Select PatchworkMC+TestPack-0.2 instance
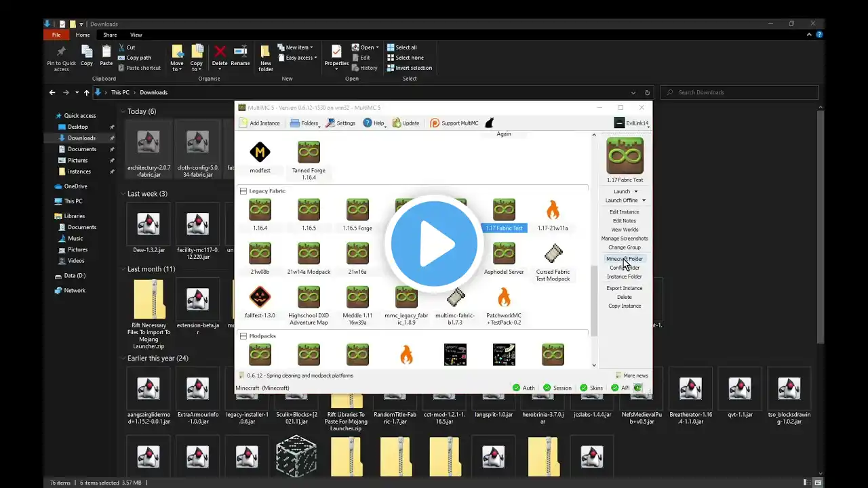The image size is (868, 488). [x=504, y=306]
